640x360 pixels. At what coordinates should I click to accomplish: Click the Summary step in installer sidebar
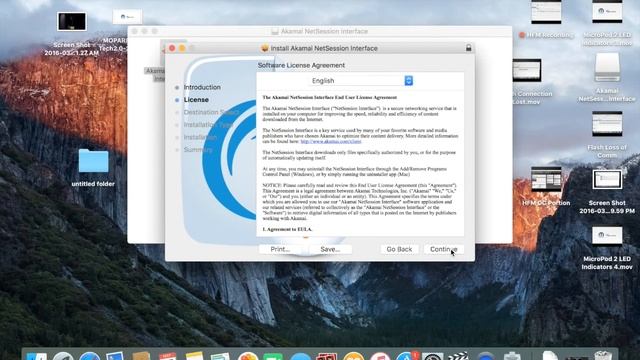(x=198, y=150)
